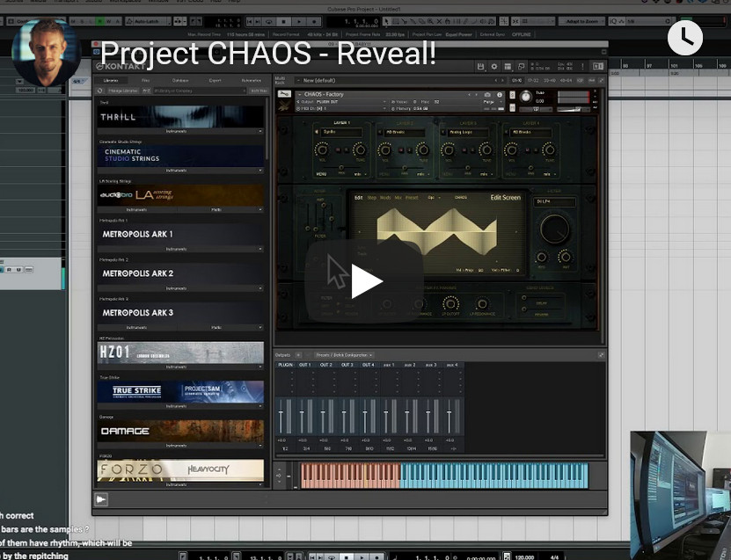
Task: Click the Cubase transport Record button
Action: 314,21
